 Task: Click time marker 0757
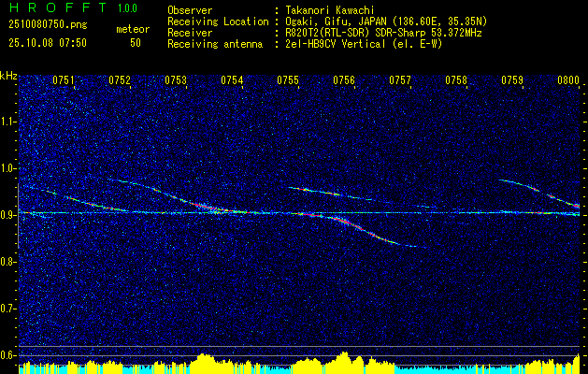pos(400,80)
